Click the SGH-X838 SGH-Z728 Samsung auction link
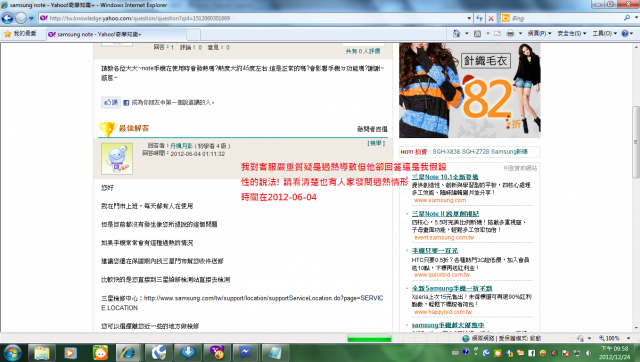The width and height of the screenshot is (640, 362). click(480, 151)
